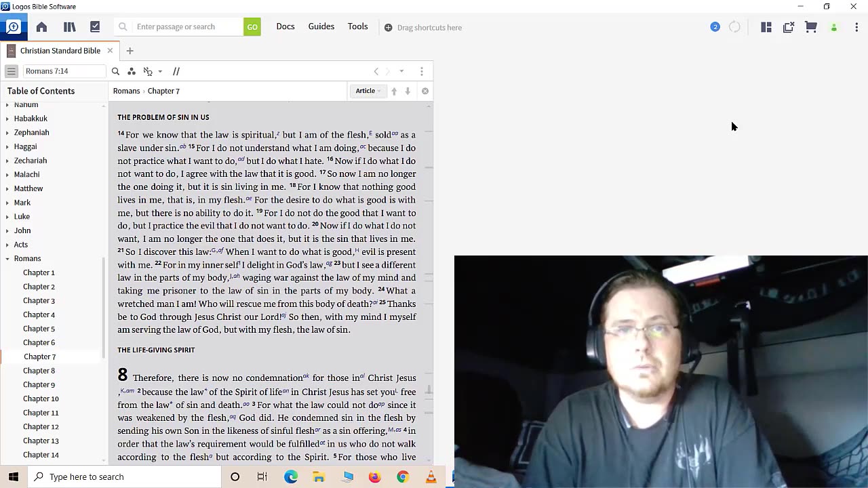This screenshot has height=488, width=868.
Task: Click the Romans breadcrumb link
Action: (126, 91)
